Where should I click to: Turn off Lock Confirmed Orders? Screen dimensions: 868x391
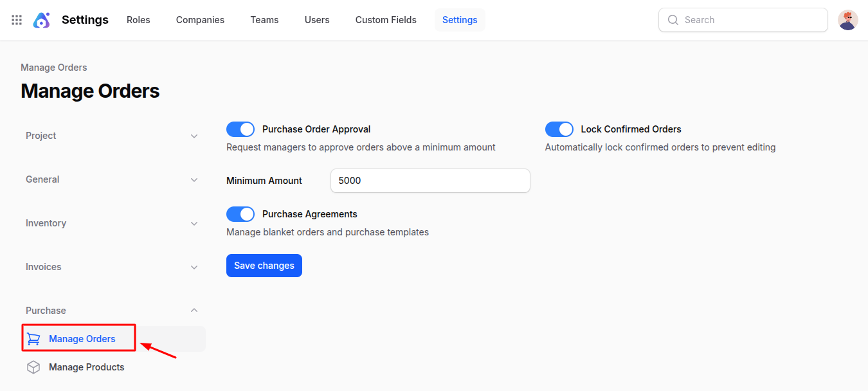pyautogui.click(x=559, y=129)
